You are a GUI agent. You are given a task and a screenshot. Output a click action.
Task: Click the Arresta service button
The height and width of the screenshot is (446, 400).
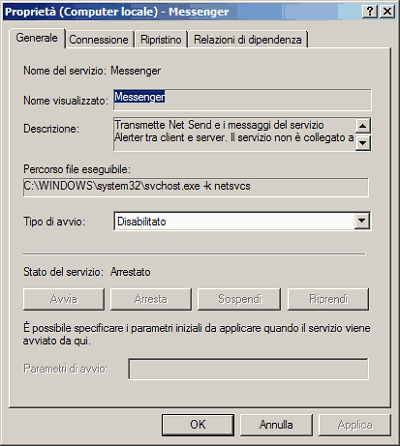(x=151, y=299)
